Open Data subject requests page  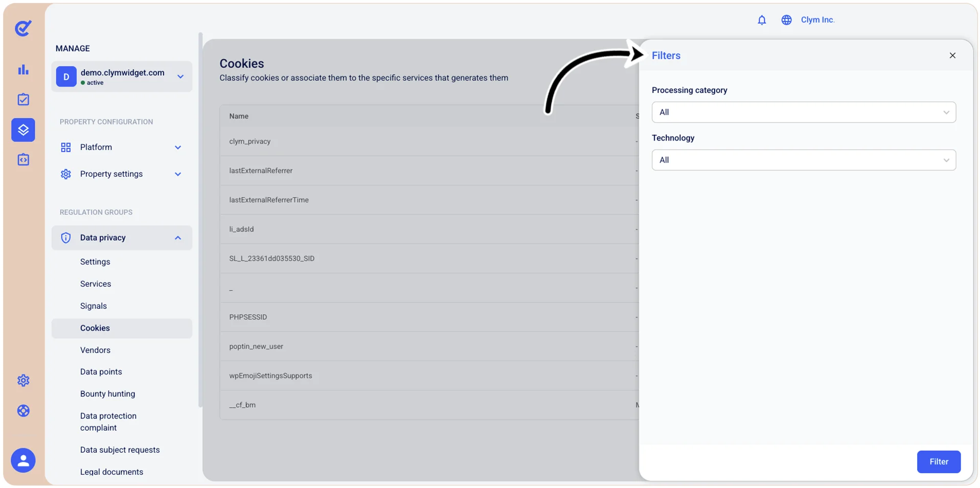click(x=120, y=450)
